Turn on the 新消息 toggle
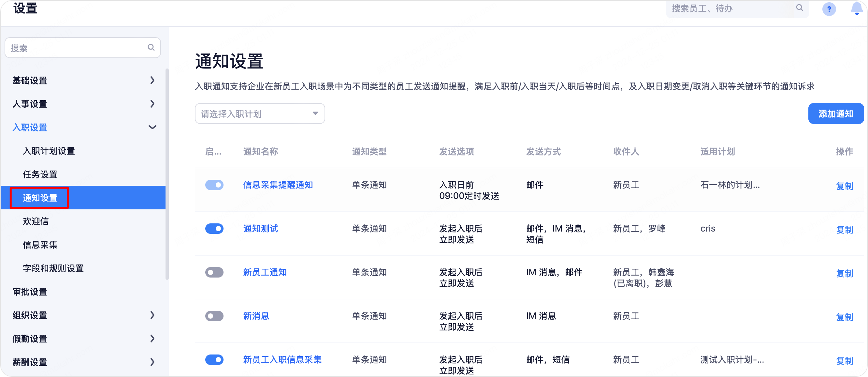This screenshot has width=868, height=377. click(214, 316)
